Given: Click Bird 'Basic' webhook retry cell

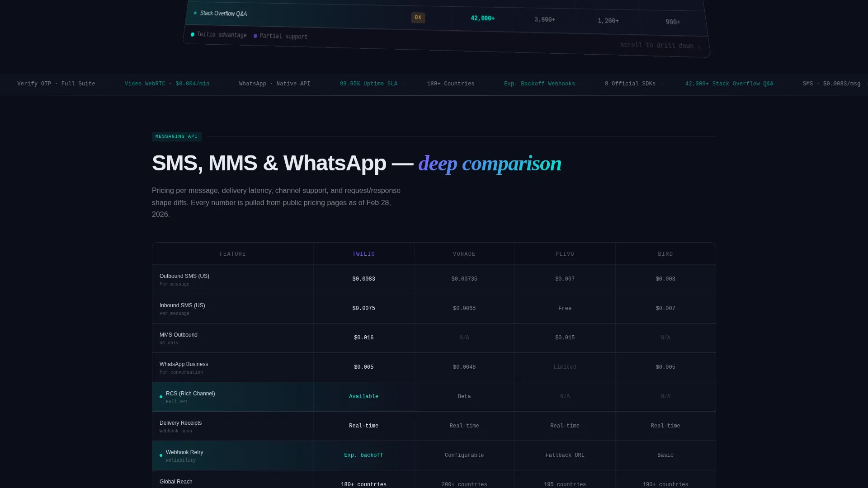Looking at the screenshot, I should click(x=665, y=455).
